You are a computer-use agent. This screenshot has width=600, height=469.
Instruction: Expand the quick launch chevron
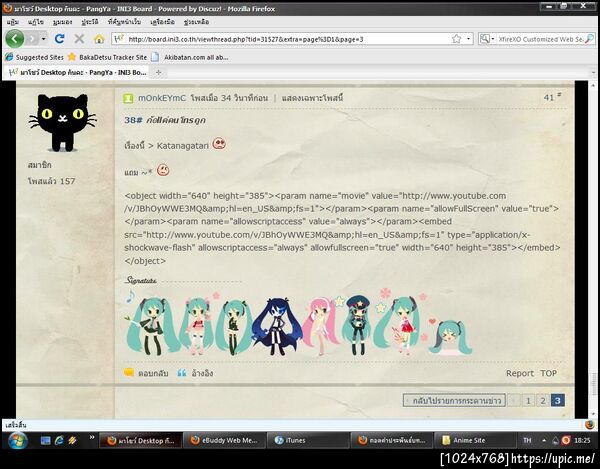(x=92, y=437)
